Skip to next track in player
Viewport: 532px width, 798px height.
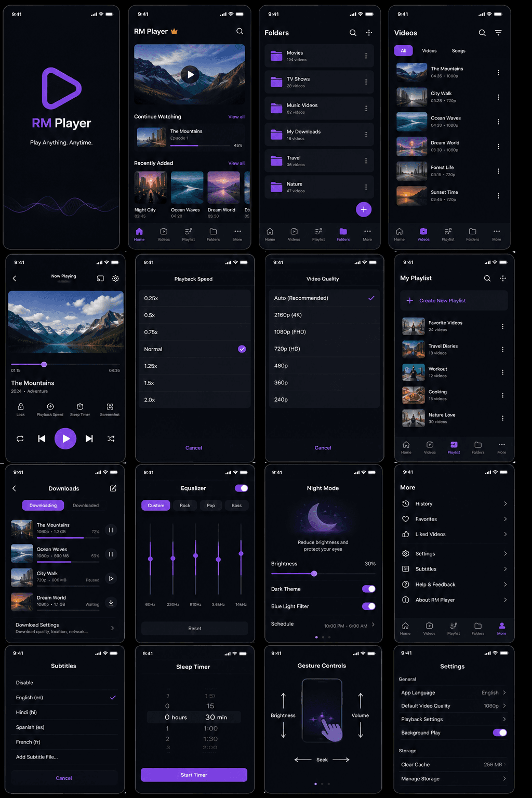click(x=89, y=438)
